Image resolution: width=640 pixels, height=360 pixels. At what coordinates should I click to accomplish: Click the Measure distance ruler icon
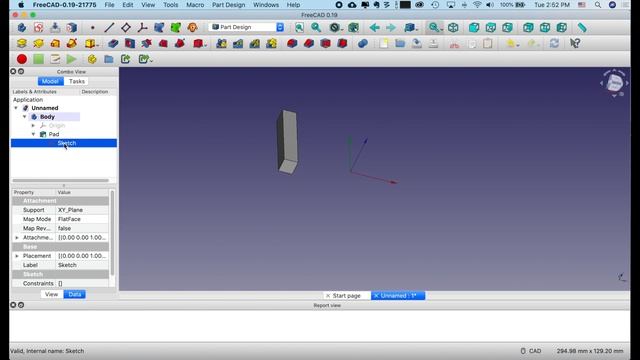(x=582, y=28)
